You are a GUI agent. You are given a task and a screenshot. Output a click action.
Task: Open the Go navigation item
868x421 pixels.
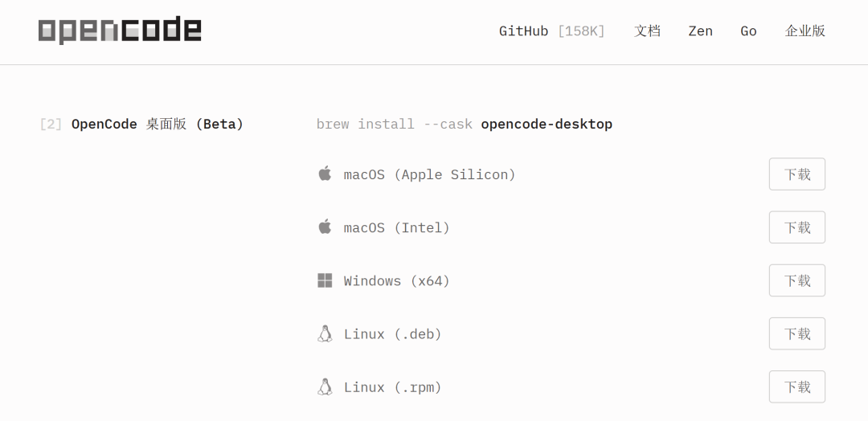[x=748, y=31]
